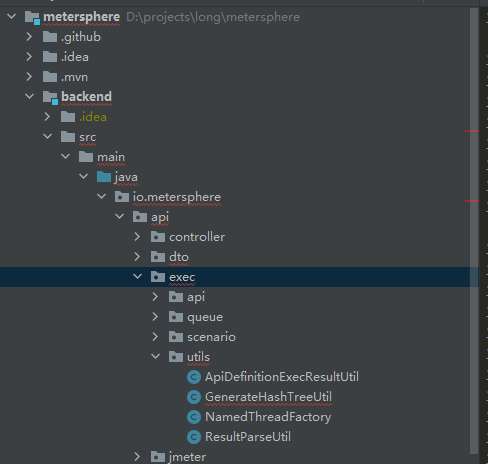Click the top-level .idea folder icon
The height and width of the screenshot is (464, 488).
50,57
